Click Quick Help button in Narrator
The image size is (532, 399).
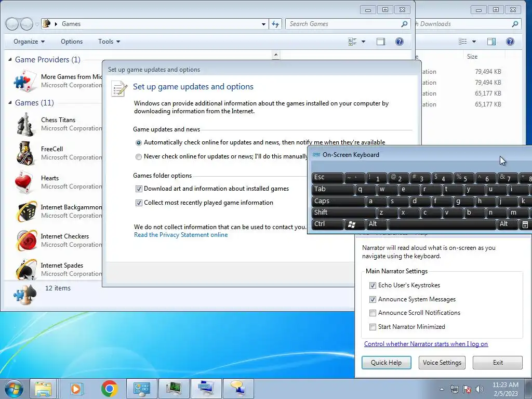pos(386,363)
